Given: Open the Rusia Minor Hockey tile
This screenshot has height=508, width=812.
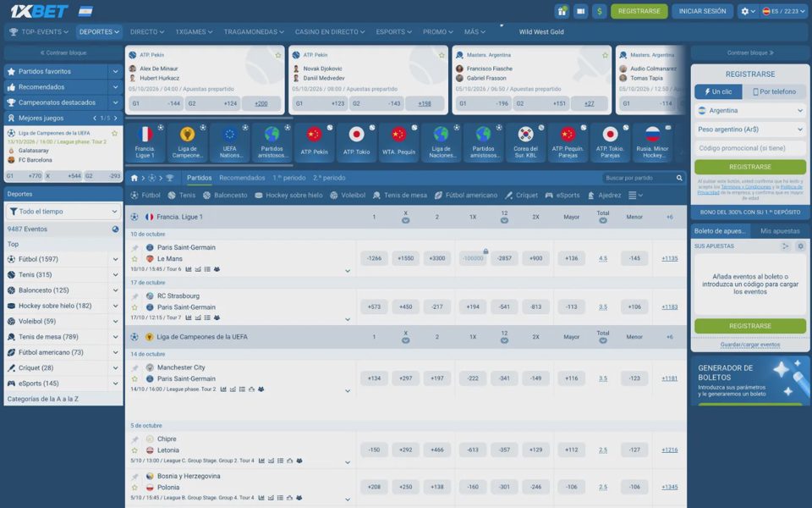Looking at the screenshot, I should point(652,142).
